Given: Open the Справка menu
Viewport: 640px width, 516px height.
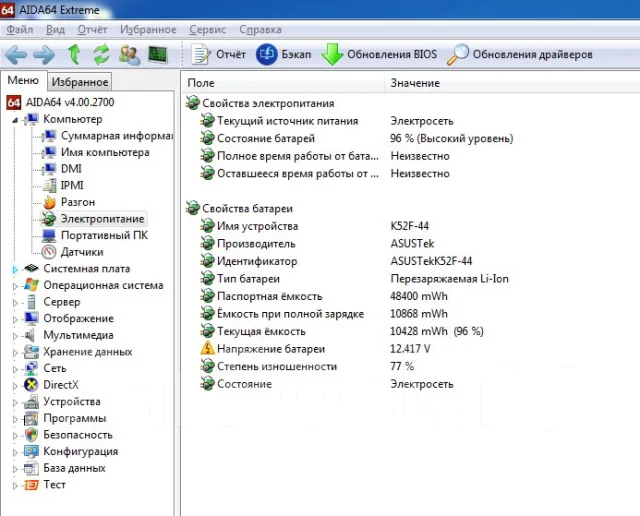Looking at the screenshot, I should tap(260, 29).
